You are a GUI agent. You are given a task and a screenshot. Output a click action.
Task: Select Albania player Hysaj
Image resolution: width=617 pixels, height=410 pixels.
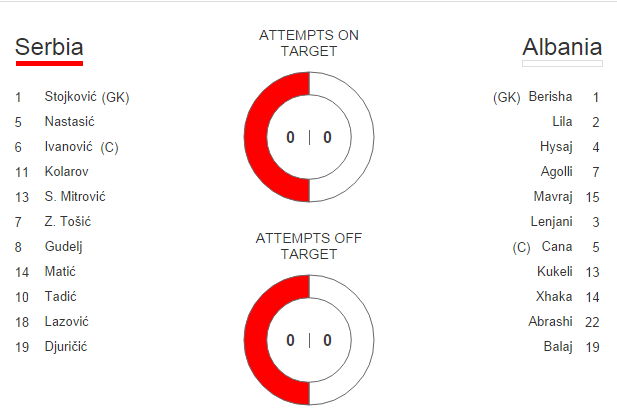tap(556, 147)
